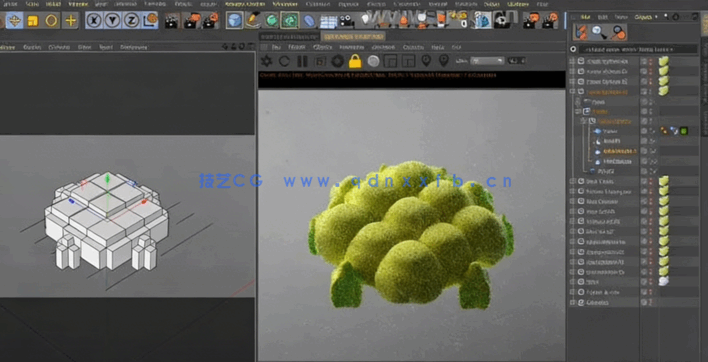The height and width of the screenshot is (362, 708).
Task: Click the blue tag on the three-tag object row
Action: tap(674, 131)
